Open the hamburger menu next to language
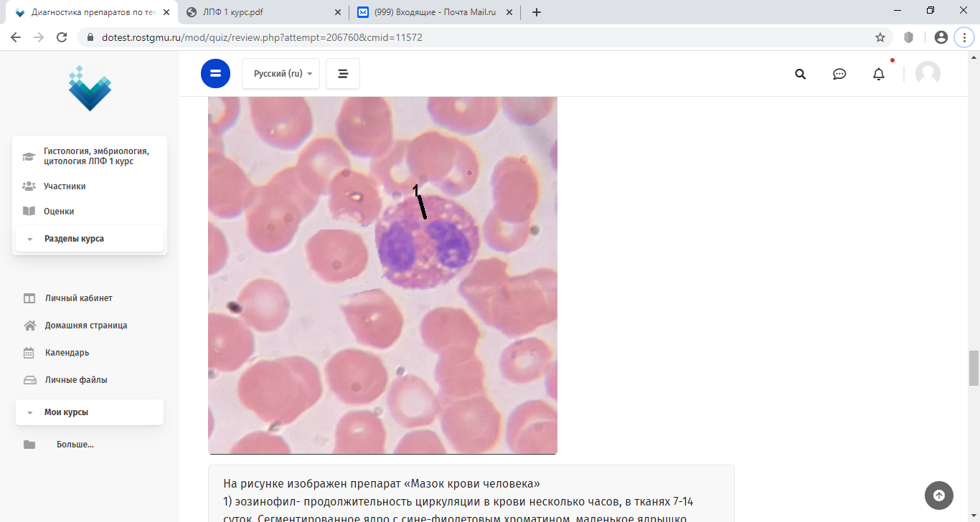The width and height of the screenshot is (980, 522). coord(343,74)
